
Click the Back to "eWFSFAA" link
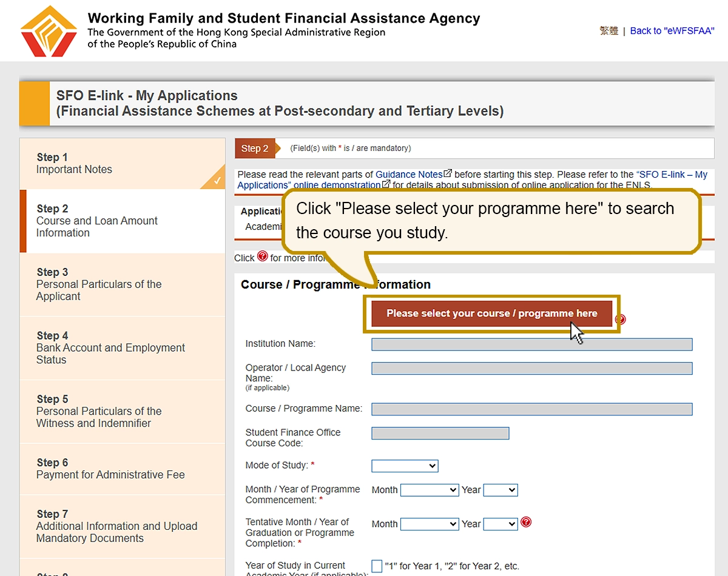[x=672, y=31]
